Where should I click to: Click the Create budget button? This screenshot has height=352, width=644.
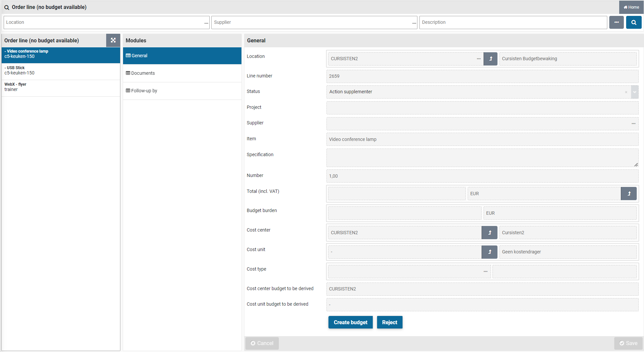[x=350, y=322]
